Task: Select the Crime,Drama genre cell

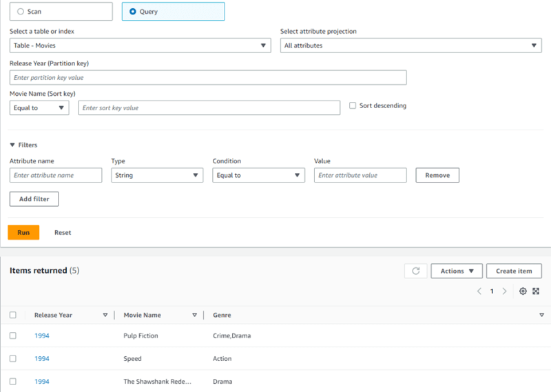Action: [x=232, y=336]
